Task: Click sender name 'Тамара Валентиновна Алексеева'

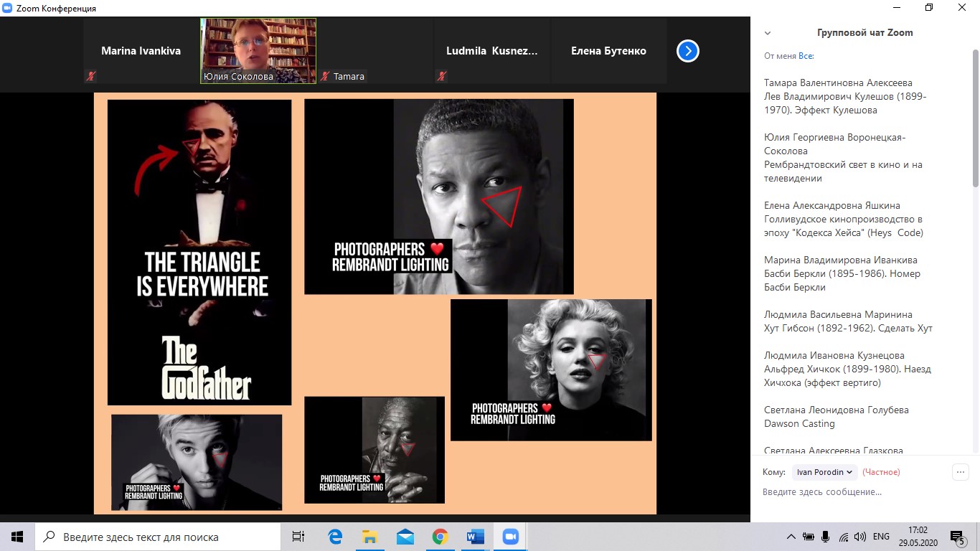Action: [x=838, y=83]
